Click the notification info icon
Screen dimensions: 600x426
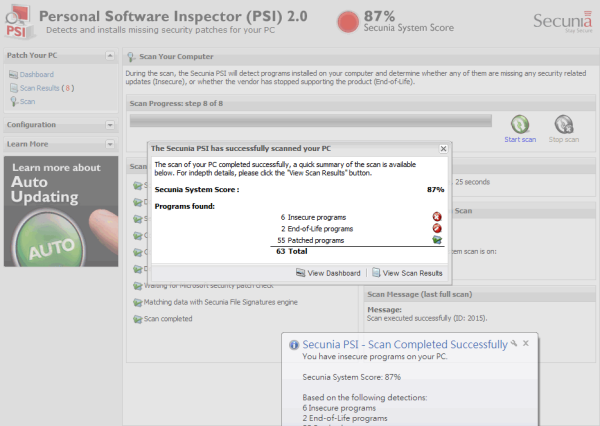(x=294, y=345)
